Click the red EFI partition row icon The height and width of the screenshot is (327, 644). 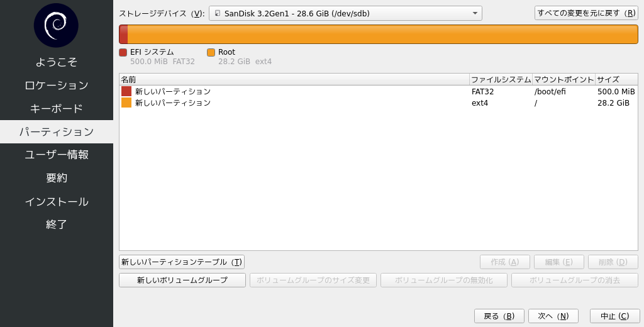(126, 91)
